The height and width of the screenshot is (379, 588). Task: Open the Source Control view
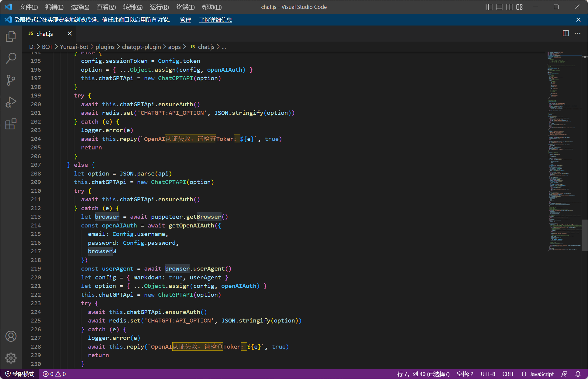coord(11,80)
